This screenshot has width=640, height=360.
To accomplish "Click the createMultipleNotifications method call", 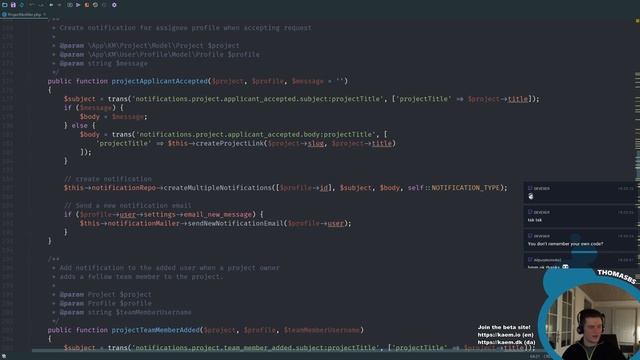I will coord(219,188).
